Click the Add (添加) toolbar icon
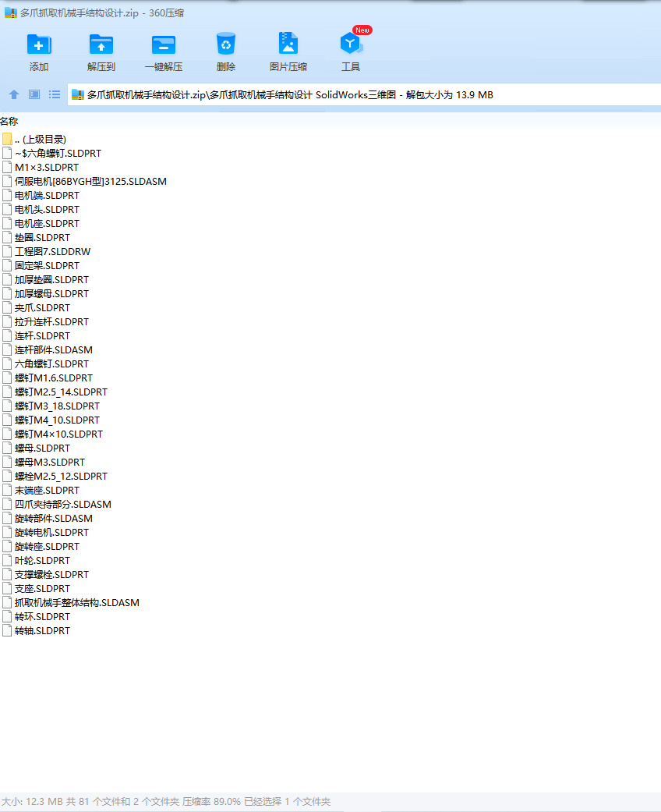 pyautogui.click(x=39, y=44)
